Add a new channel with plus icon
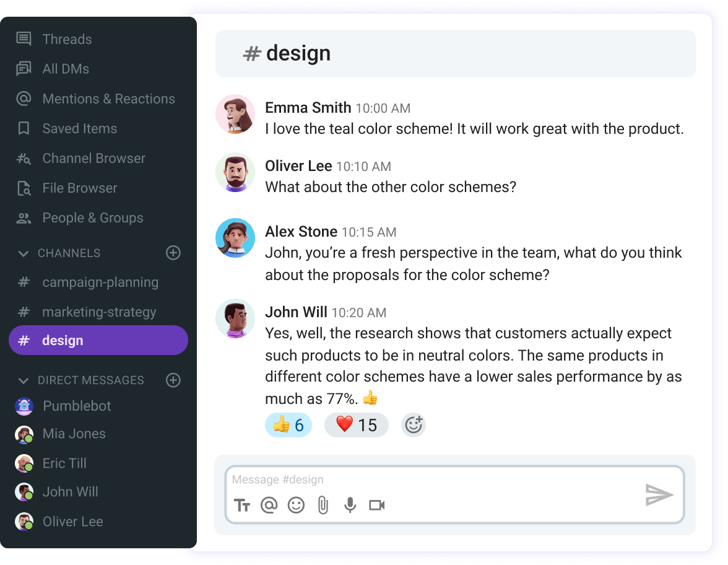The image size is (728, 565). coord(173,253)
